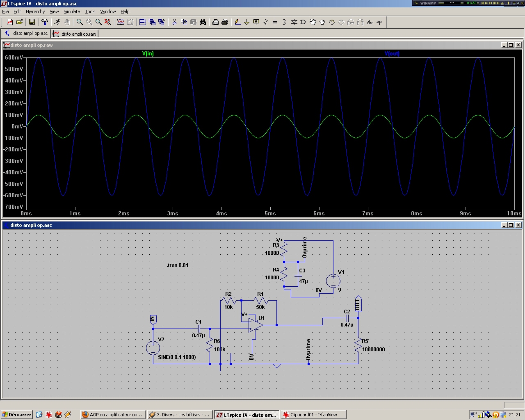Open the IrfanView Clipboard01 taskbar button
525x420 pixels.
313,415
